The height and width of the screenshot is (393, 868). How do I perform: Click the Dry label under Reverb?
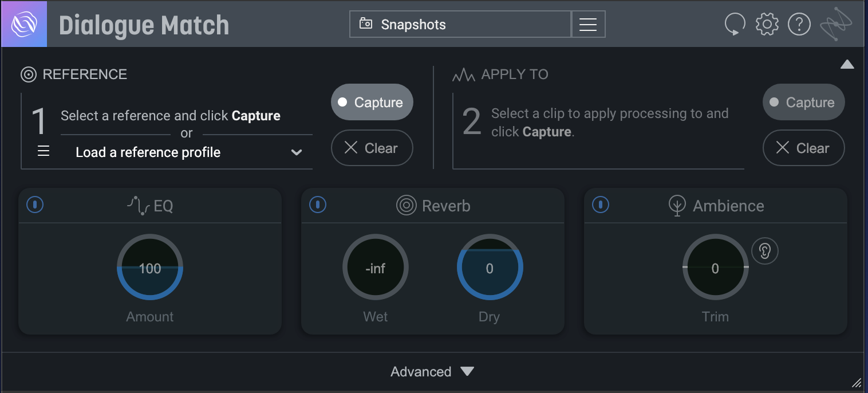[490, 317]
